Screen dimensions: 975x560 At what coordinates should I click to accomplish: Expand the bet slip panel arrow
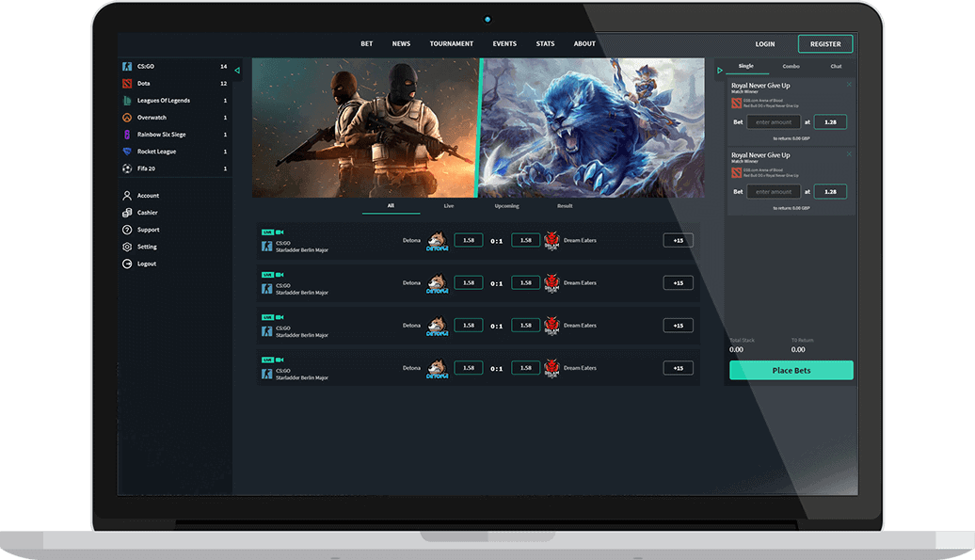720,70
